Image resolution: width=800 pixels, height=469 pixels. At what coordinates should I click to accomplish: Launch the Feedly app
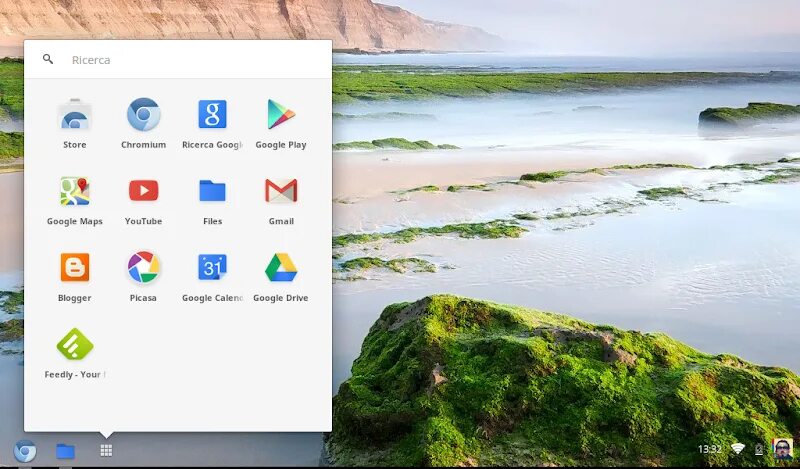(74, 344)
